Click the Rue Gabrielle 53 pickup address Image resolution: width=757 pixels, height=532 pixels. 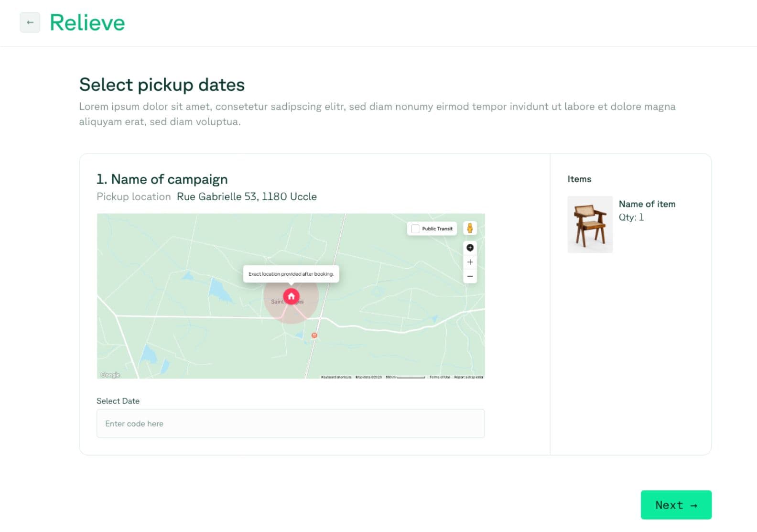coord(247,196)
